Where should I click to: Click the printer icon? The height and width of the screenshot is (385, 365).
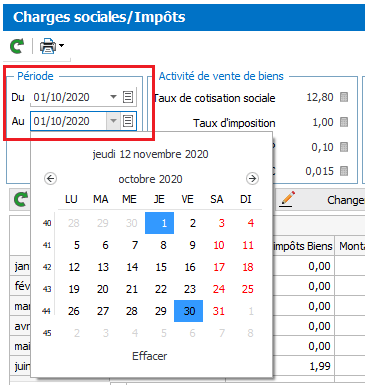48,46
